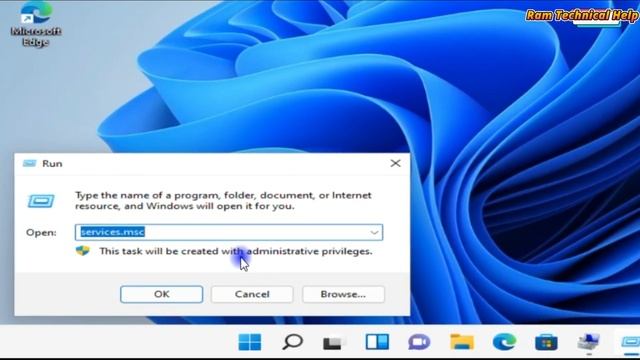Click the large Run icon beside the description
This screenshot has height=360, width=640.
(x=41, y=201)
